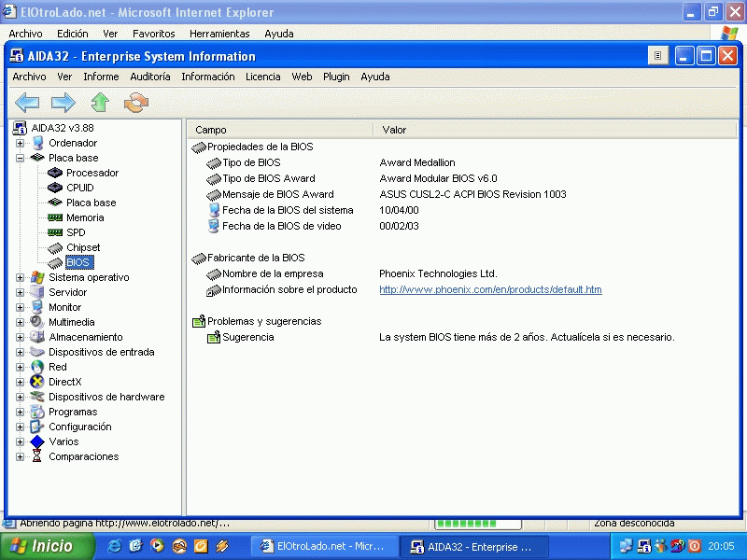The width and height of the screenshot is (747, 560).
Task: Expand the Comparaciones tree node
Action: pyautogui.click(x=20, y=456)
